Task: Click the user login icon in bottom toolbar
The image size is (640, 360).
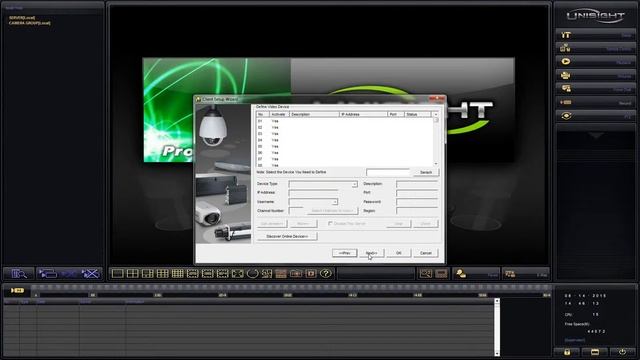Action: coord(461,273)
